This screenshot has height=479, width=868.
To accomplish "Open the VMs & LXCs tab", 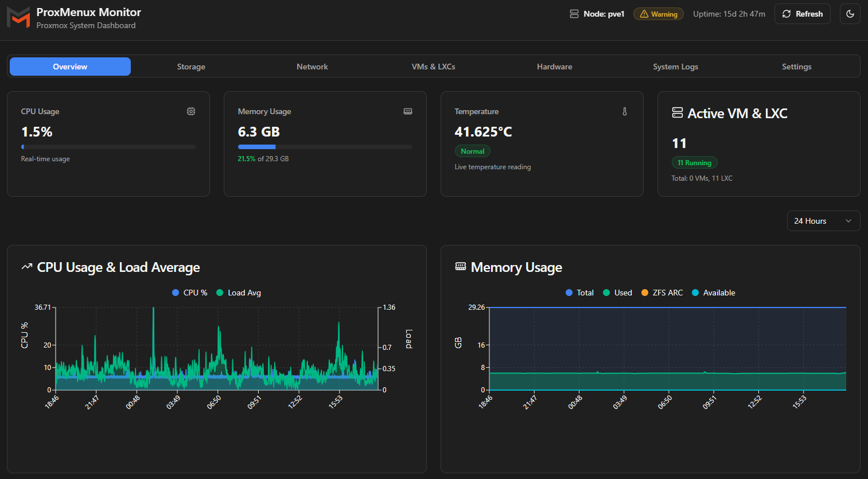I will [433, 67].
